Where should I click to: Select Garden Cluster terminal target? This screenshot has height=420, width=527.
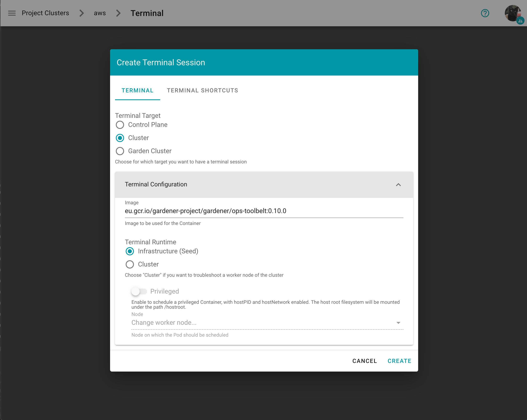tap(120, 151)
